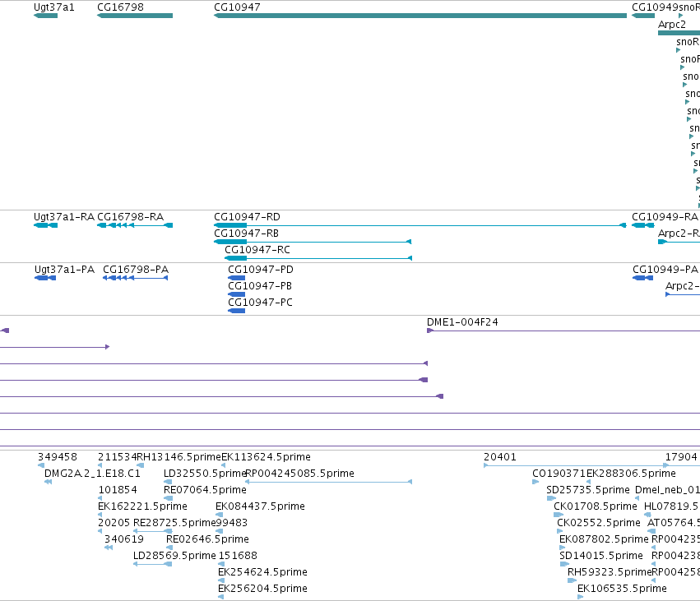Select the EK106535.5prime EST label

[x=623, y=589]
